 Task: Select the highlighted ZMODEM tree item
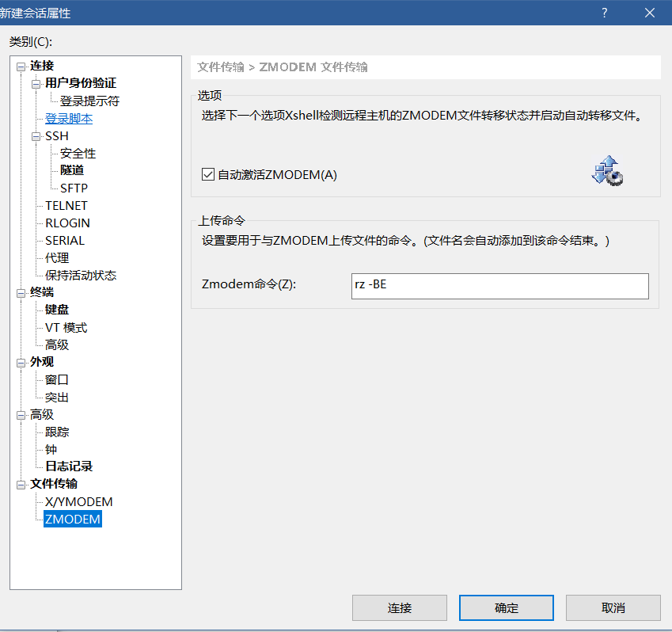(x=73, y=519)
